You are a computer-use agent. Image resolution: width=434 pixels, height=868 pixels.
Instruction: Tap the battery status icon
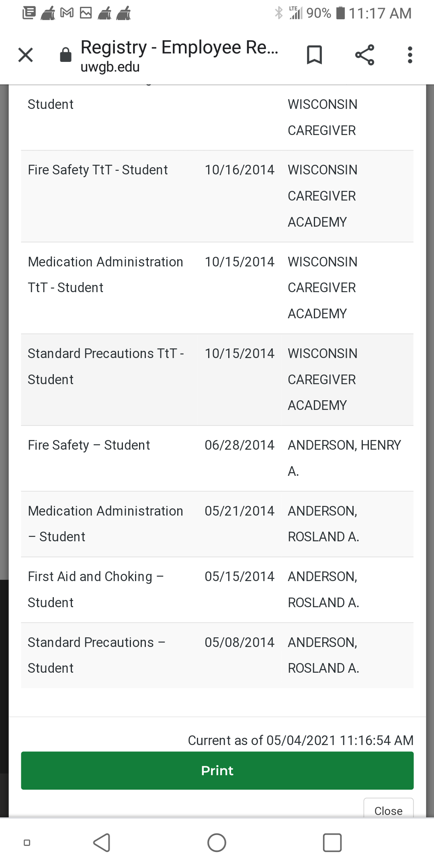tap(340, 13)
